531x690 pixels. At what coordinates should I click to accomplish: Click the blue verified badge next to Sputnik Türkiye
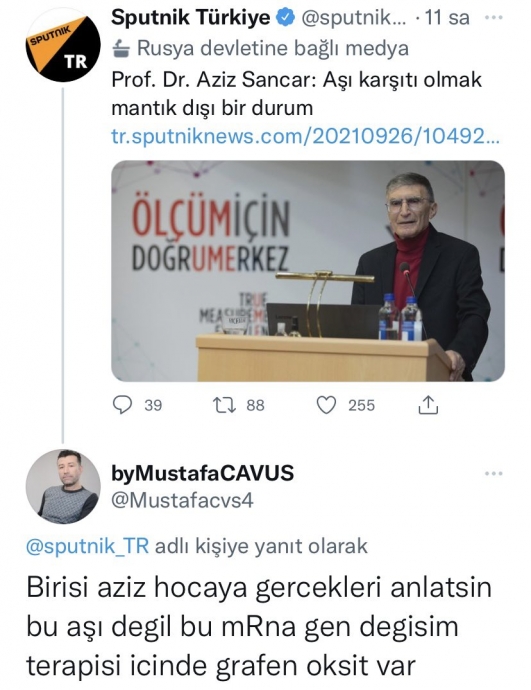285,18
